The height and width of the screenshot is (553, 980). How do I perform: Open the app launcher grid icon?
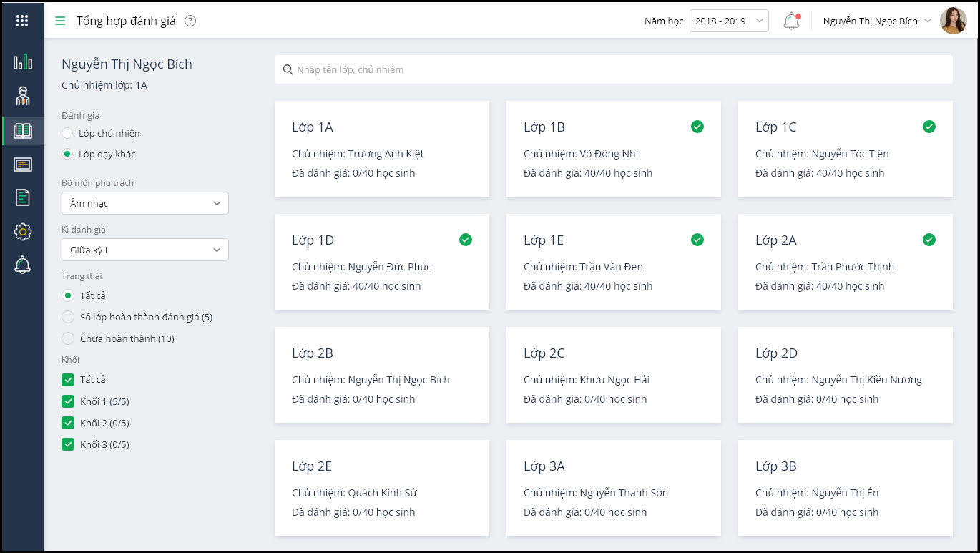[22, 21]
